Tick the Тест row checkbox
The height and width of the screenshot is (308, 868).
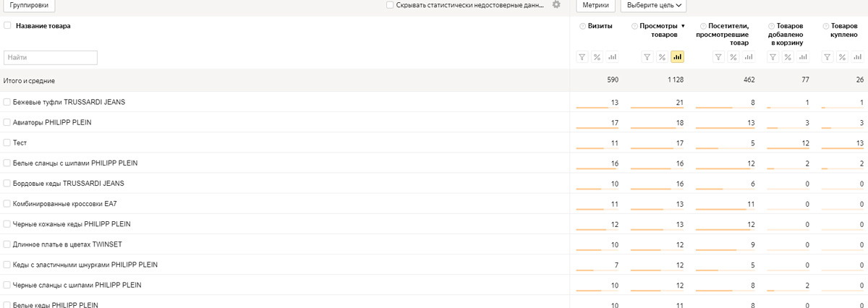point(7,143)
